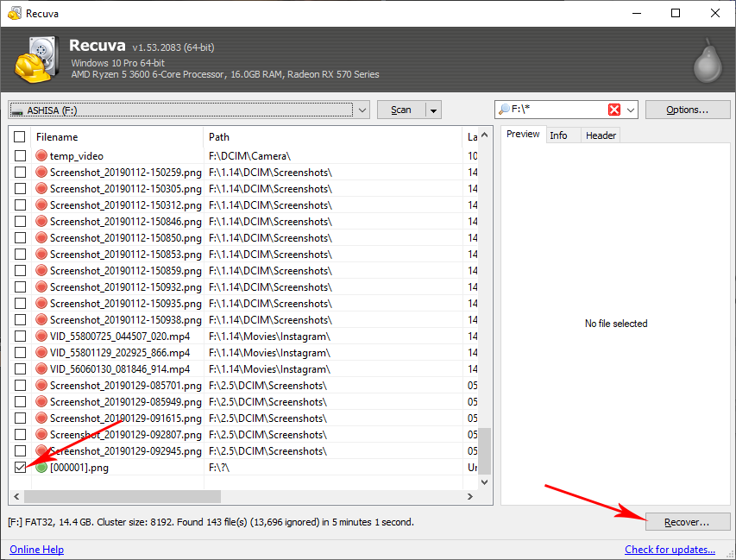The width and height of the screenshot is (736, 560).
Task: Sort by the Last modified column header
Action: pyautogui.click(x=472, y=136)
